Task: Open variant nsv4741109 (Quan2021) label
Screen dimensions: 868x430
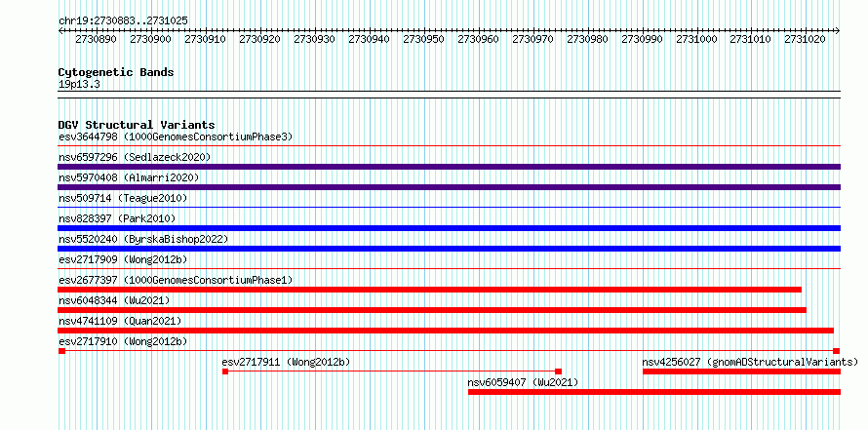Action: 120,321
